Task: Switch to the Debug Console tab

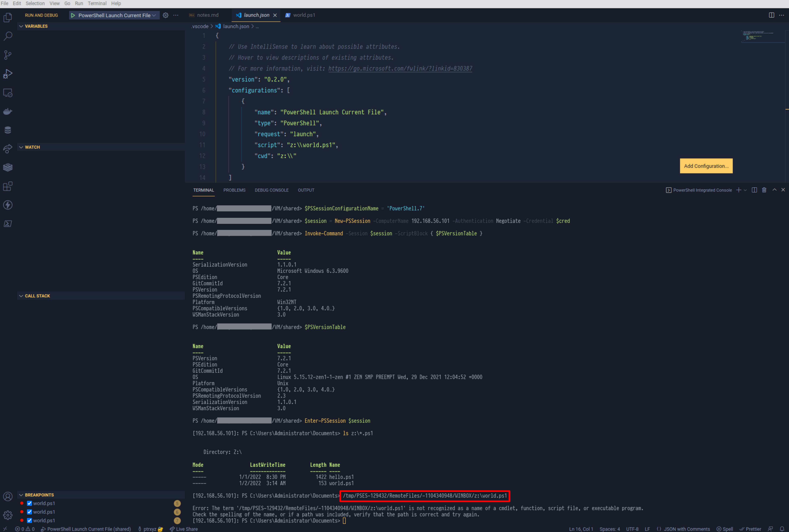Action: [271, 190]
